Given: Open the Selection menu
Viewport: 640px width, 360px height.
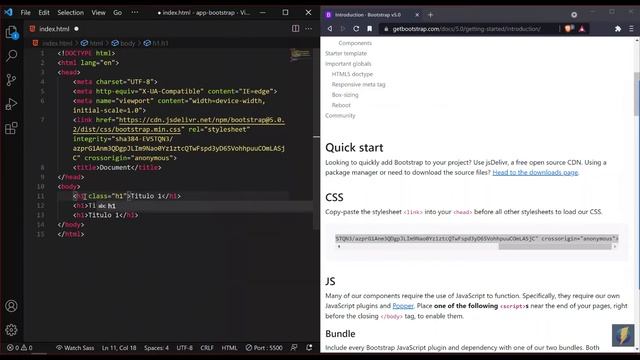Looking at the screenshot, I should point(70,13).
